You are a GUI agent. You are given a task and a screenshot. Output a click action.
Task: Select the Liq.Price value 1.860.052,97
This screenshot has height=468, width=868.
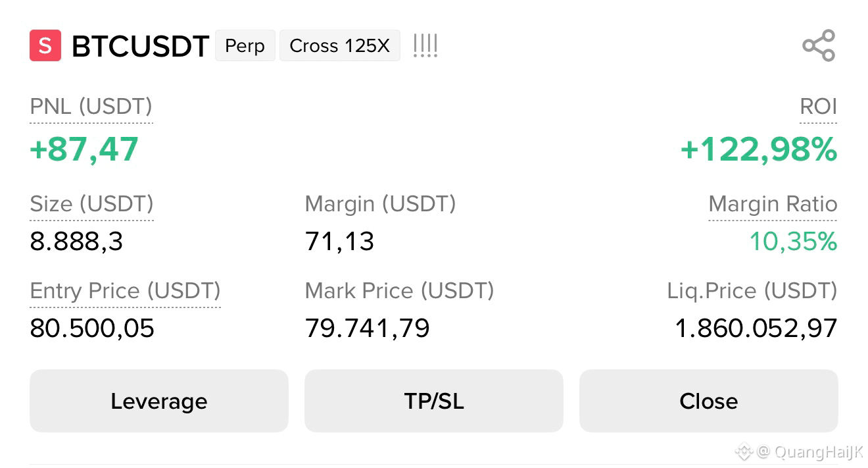[756, 328]
